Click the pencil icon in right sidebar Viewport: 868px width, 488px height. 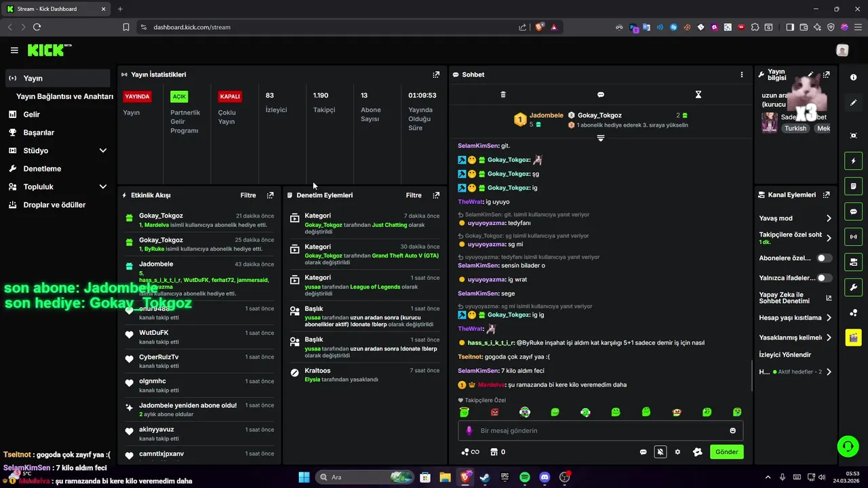[853, 103]
